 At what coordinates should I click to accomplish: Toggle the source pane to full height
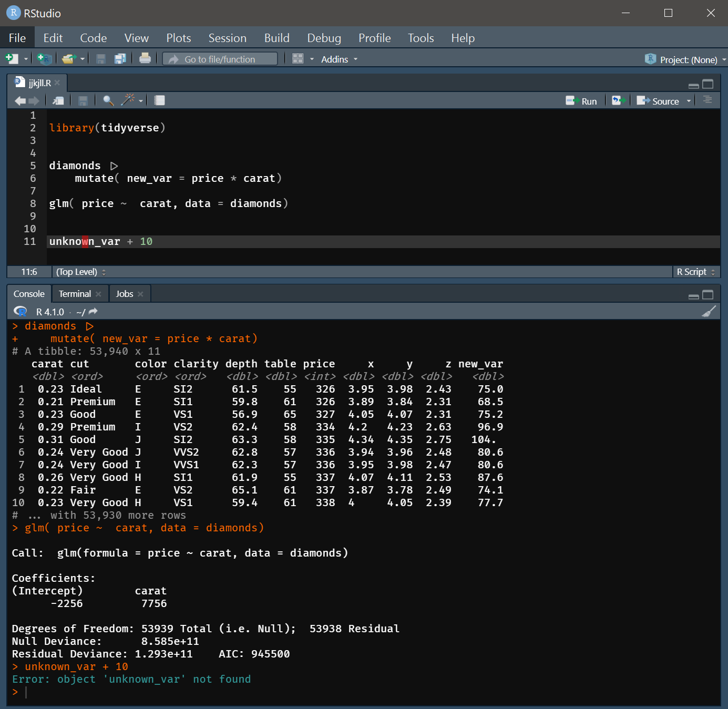point(708,84)
